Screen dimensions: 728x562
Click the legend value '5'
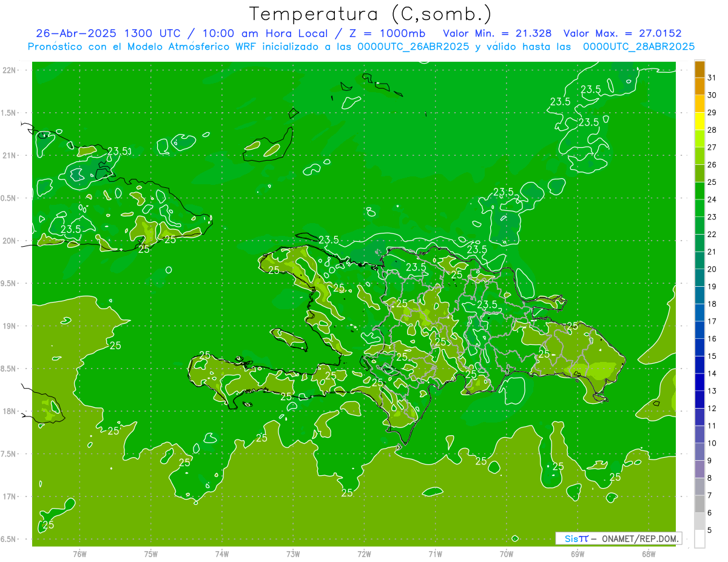[710, 530]
